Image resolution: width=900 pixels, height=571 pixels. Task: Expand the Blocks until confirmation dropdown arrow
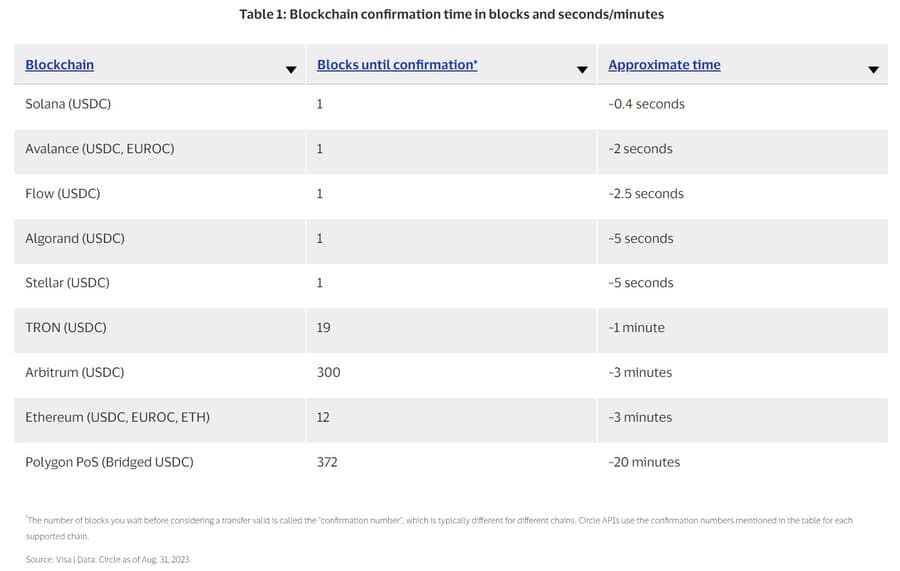pos(582,69)
